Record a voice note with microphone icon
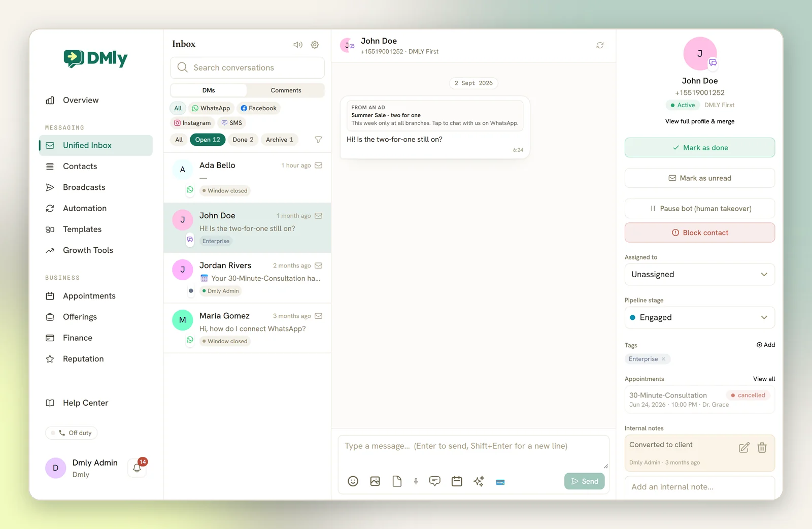The width and height of the screenshot is (812, 529). 416,481
